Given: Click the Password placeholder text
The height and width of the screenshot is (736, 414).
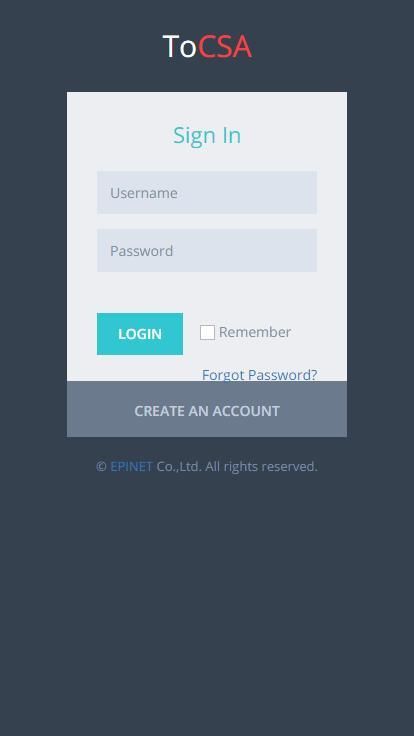Looking at the screenshot, I should [x=142, y=251].
